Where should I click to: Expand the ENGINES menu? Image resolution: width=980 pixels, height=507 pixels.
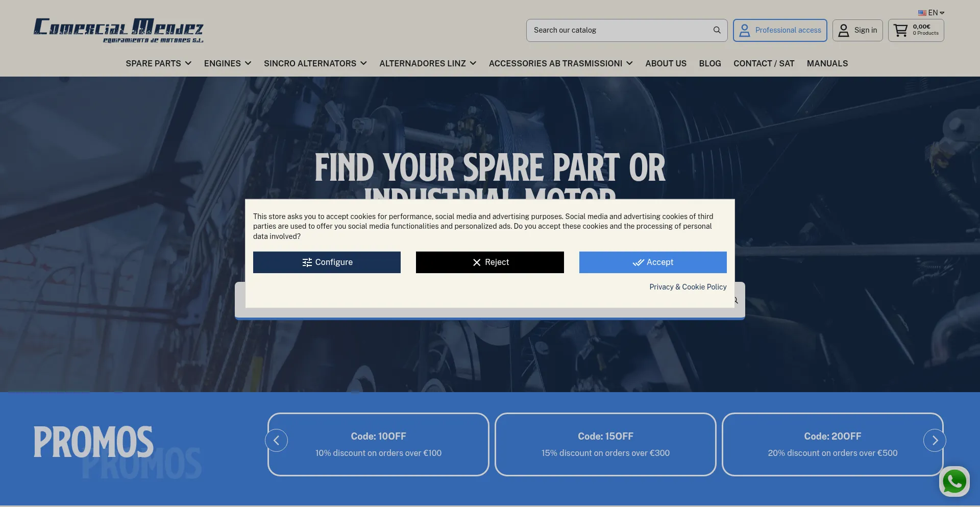tap(228, 63)
